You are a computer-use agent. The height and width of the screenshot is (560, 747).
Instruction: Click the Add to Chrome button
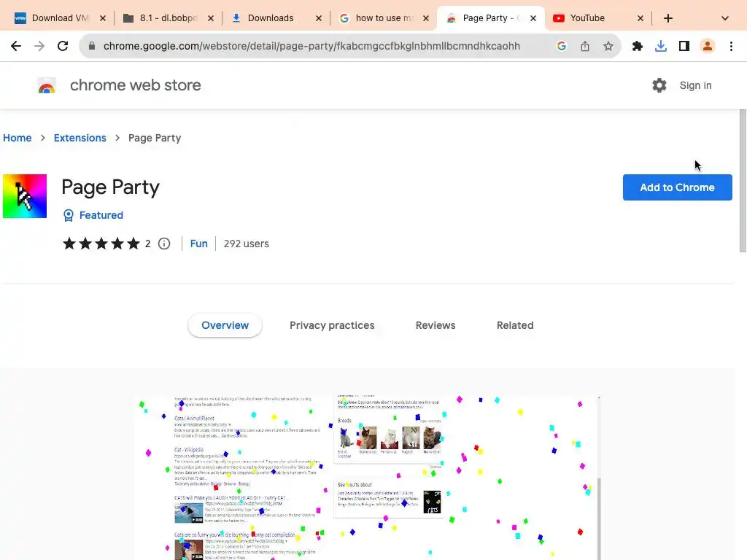coord(677,187)
